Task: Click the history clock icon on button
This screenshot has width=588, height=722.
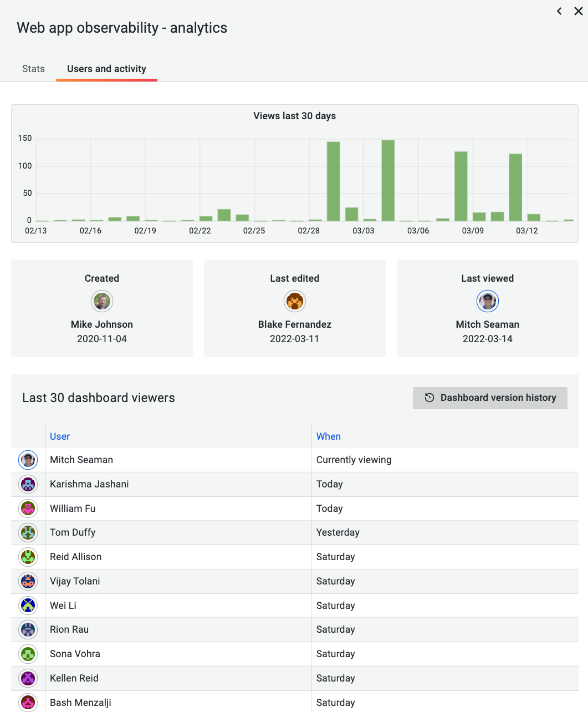Action: [430, 398]
